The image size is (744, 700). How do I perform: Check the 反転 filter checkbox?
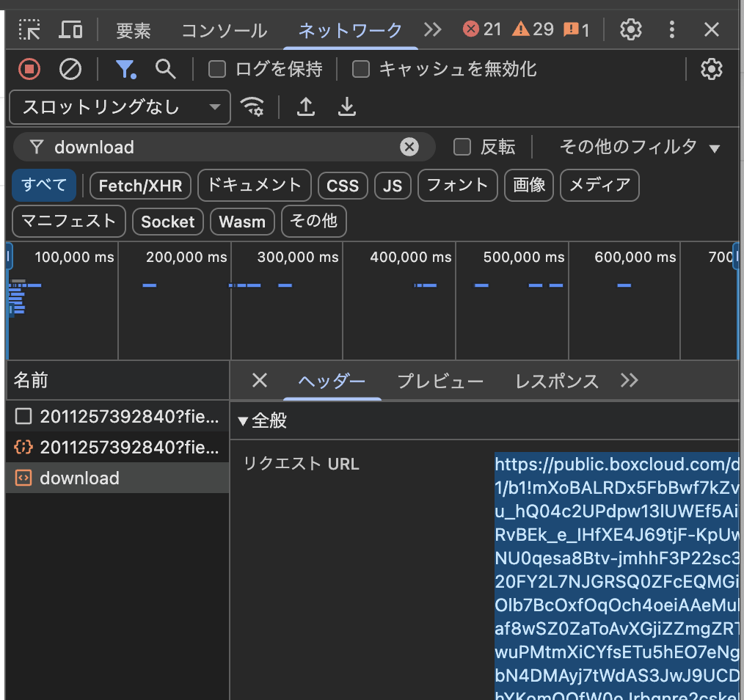click(462, 147)
